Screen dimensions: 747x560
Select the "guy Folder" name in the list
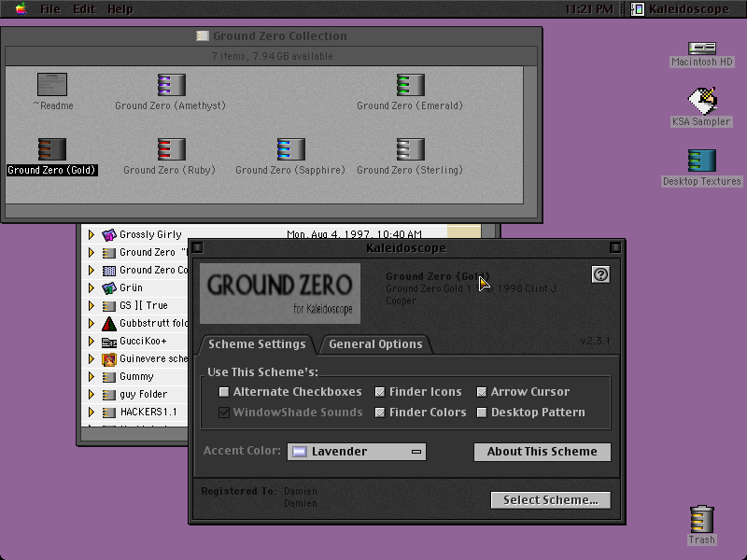tap(144, 394)
